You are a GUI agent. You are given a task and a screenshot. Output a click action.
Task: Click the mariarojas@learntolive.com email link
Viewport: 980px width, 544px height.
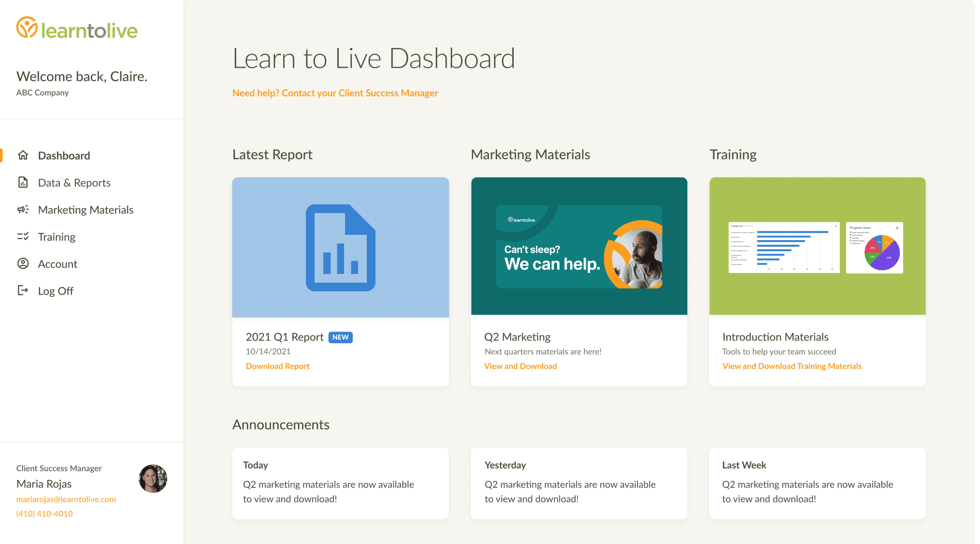[66, 499]
